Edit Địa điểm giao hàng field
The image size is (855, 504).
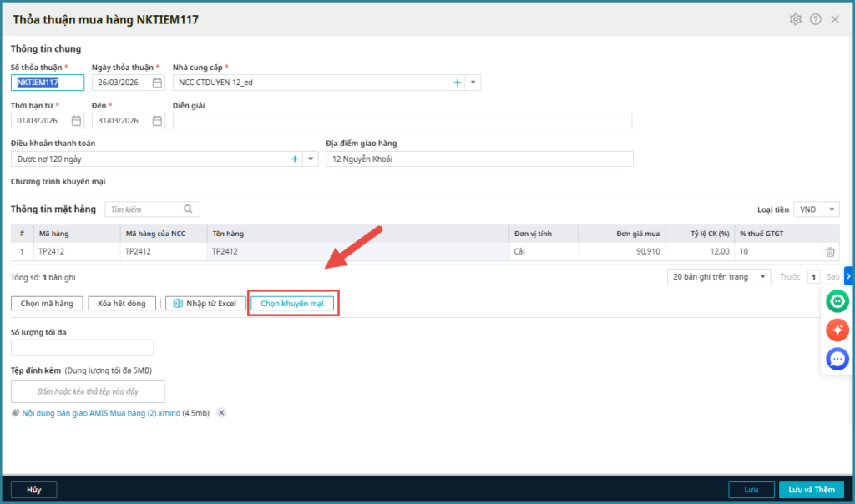(x=480, y=159)
